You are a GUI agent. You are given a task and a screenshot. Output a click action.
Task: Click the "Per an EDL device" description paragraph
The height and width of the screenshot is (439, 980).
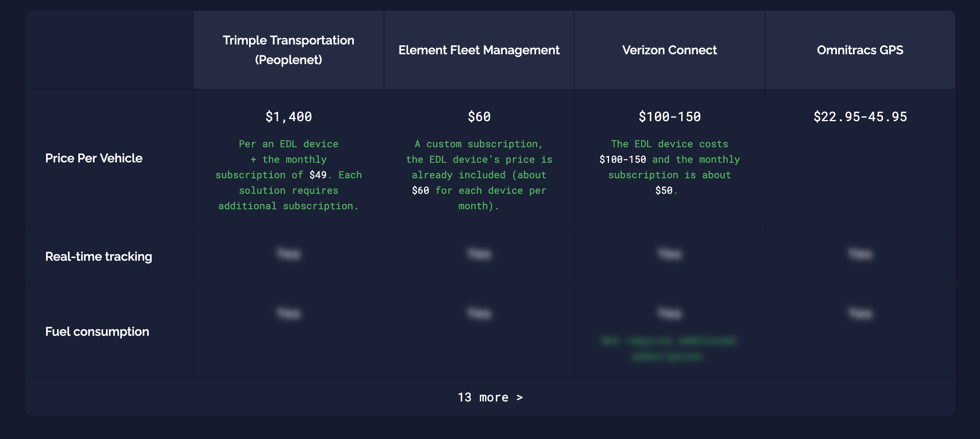[289, 175]
